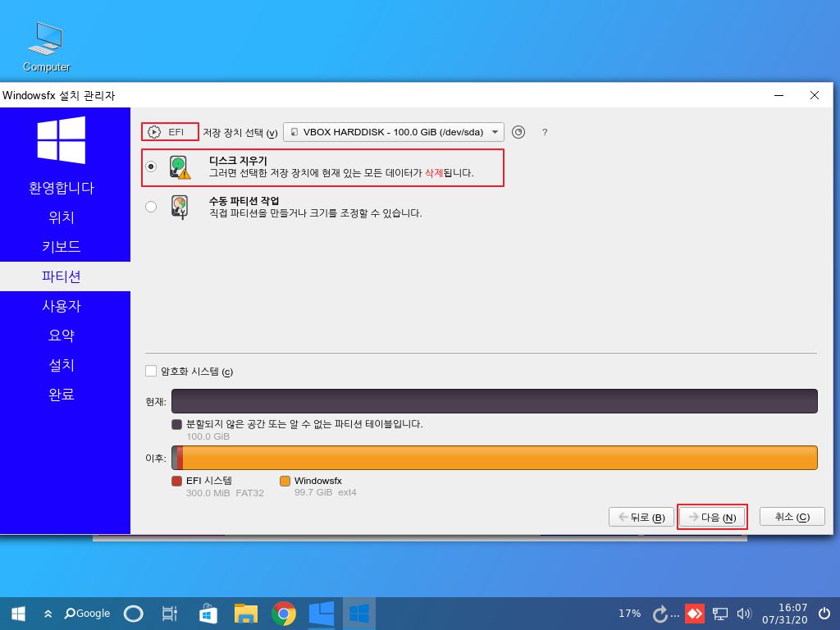Click the volume speaker tray icon

click(745, 614)
